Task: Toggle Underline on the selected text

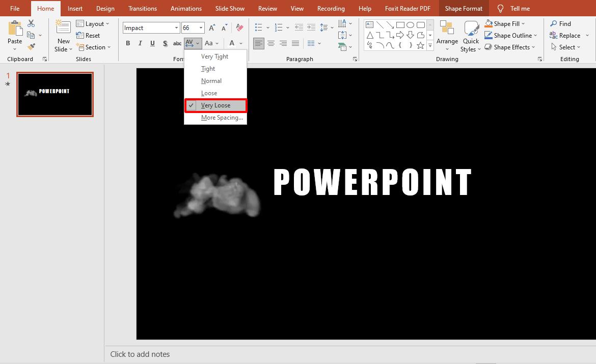Action: tap(152, 43)
